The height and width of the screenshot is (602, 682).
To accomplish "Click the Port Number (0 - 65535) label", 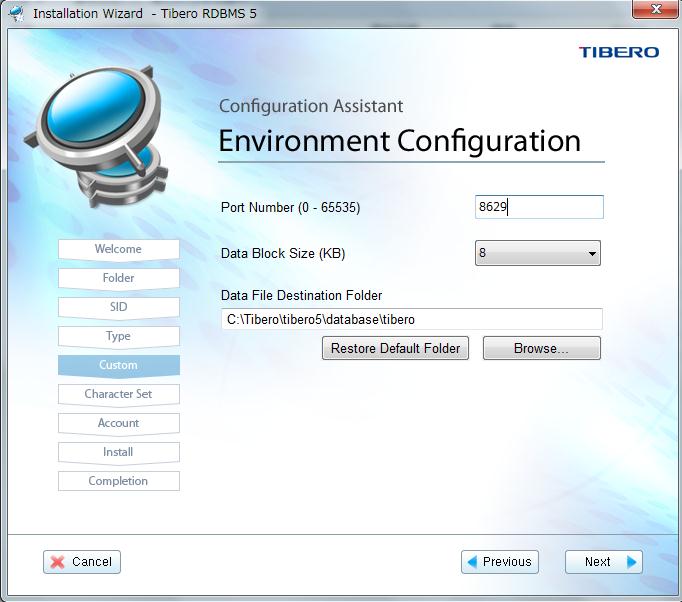I will click(291, 207).
